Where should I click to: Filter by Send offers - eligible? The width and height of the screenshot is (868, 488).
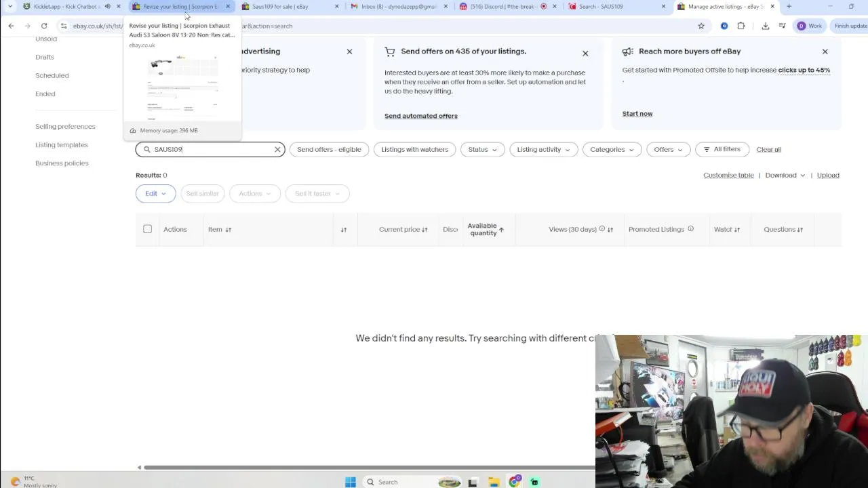pos(329,149)
